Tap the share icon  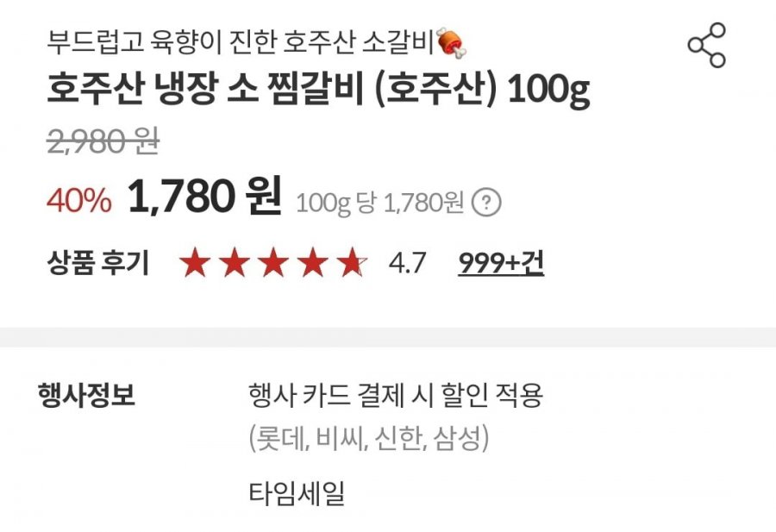707,45
